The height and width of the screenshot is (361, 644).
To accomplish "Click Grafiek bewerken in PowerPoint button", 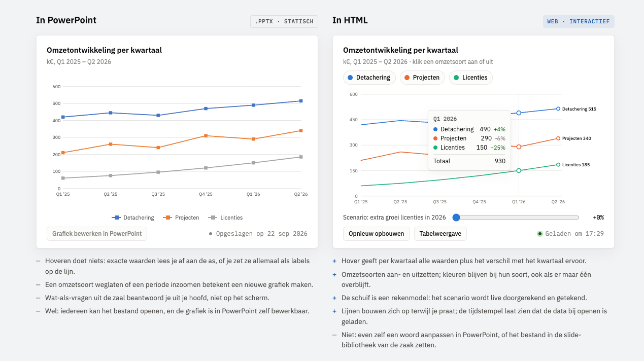I will tap(97, 234).
